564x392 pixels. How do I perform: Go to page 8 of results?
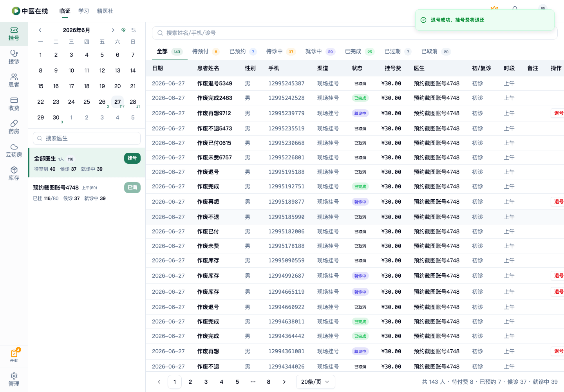tap(269, 382)
